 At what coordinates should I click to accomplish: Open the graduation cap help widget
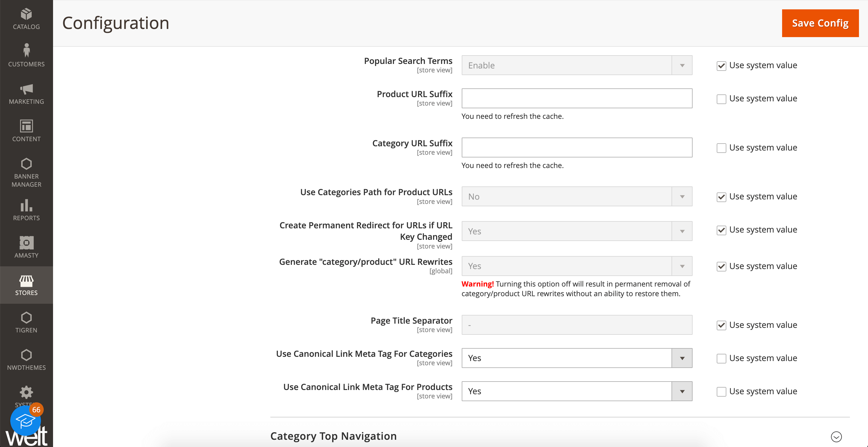pos(25,421)
